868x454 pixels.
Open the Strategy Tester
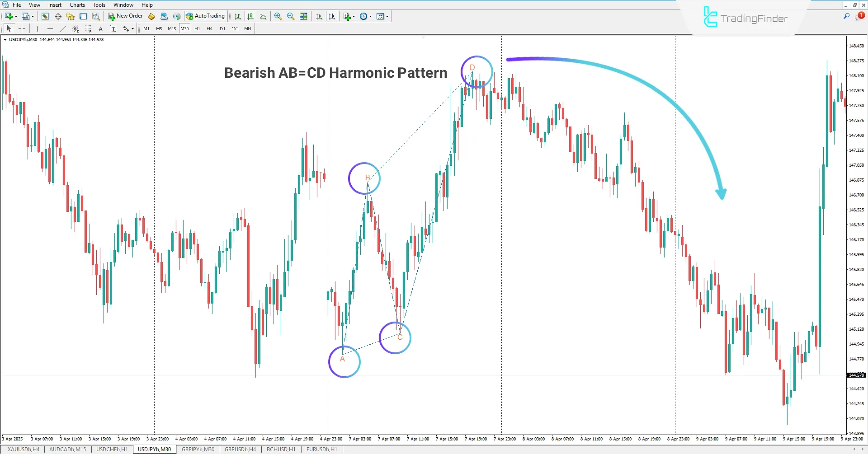click(x=96, y=16)
